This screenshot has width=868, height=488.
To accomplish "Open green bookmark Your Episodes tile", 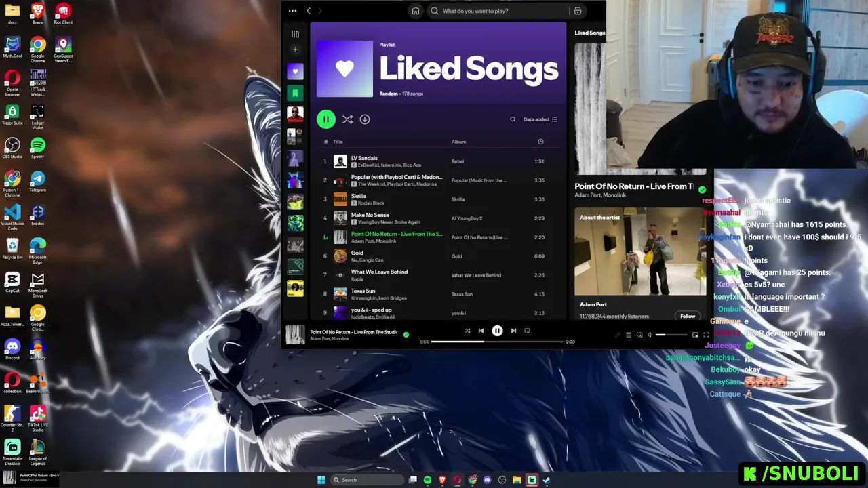I will click(295, 93).
